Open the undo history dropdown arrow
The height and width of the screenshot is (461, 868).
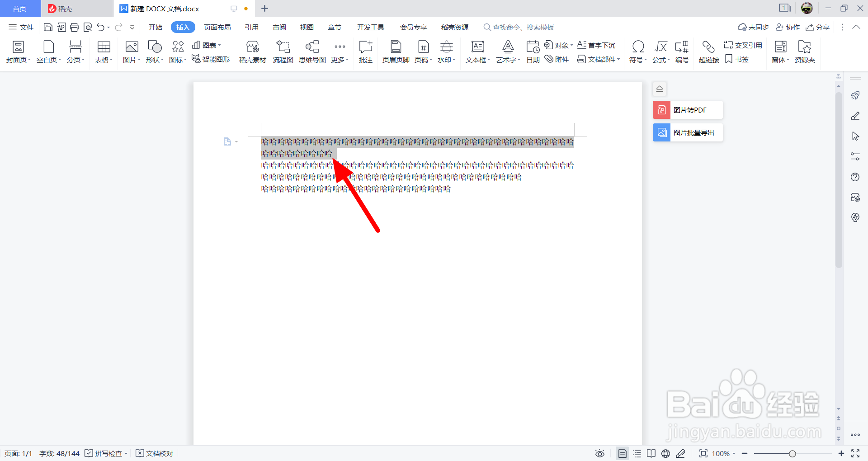point(108,28)
